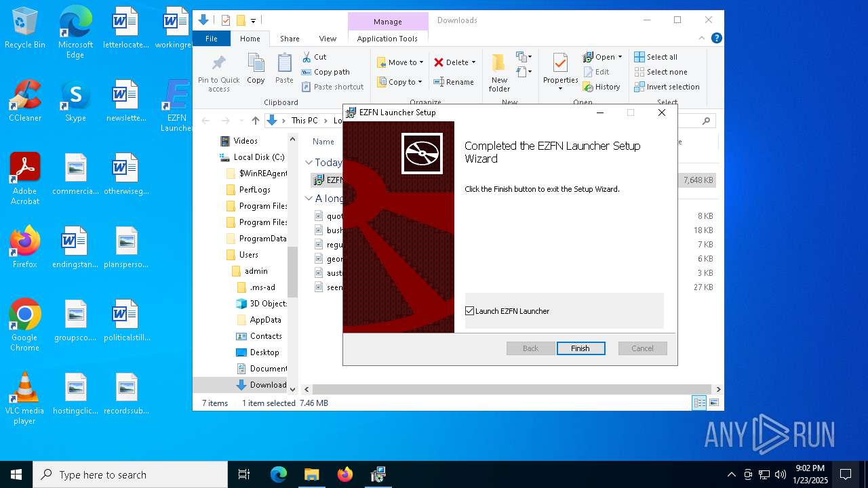Open Edge from the taskbar
This screenshot has height=488, width=868.
[x=279, y=474]
